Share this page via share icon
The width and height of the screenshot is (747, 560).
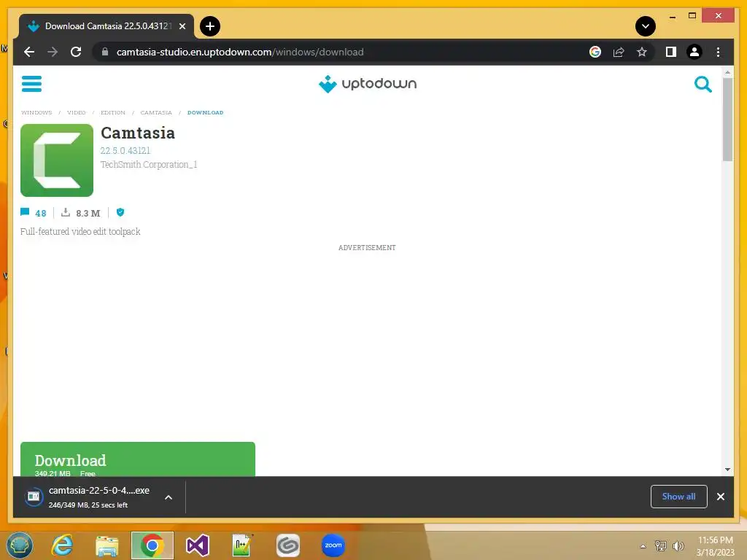pyautogui.click(x=619, y=52)
